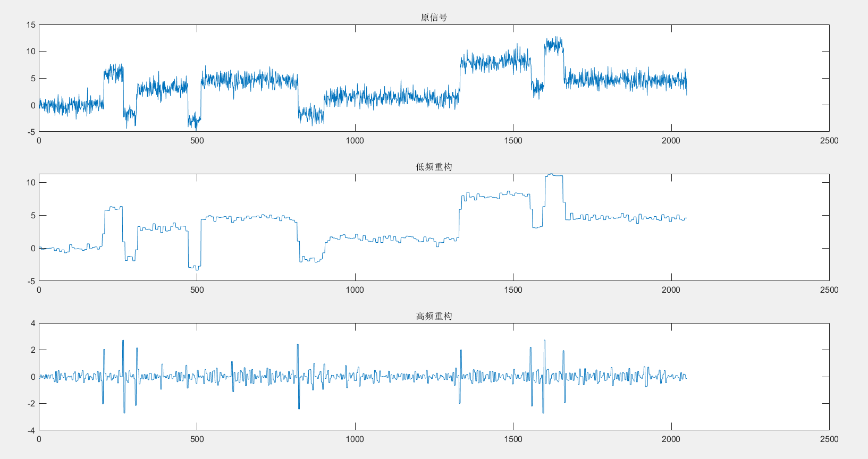The height and width of the screenshot is (459, 868).
Task: Click y-axis tick label -4 in 高频重构 plot
Action: (x=32, y=430)
